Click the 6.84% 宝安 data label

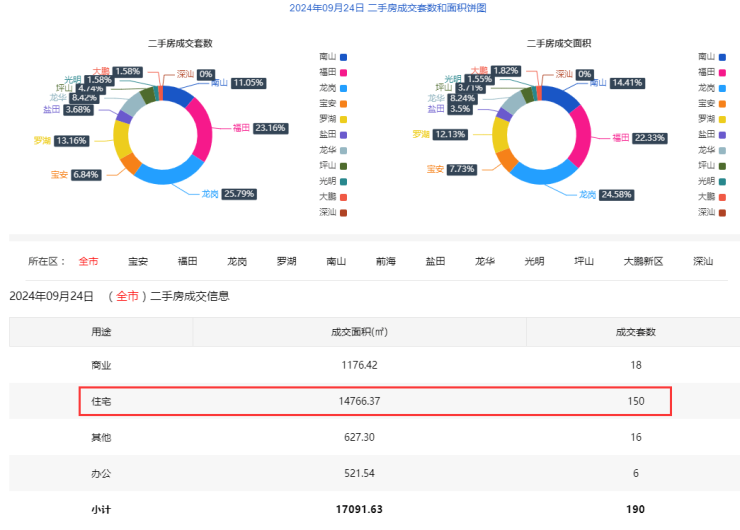pos(86,175)
